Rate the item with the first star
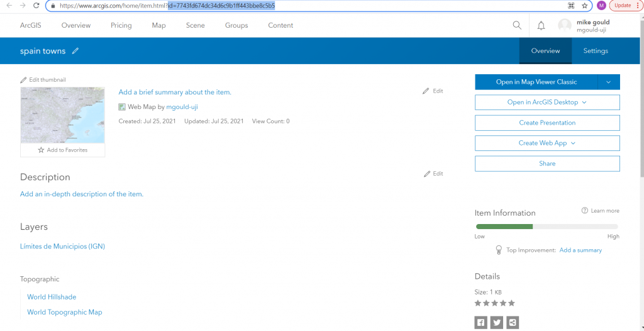 (x=478, y=303)
